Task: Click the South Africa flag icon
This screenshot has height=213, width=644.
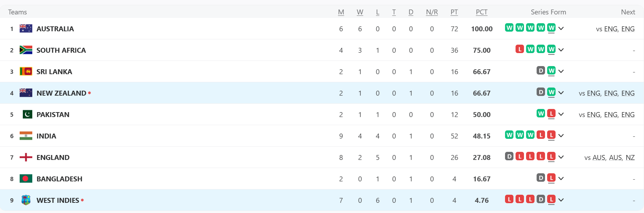Action: (x=26, y=50)
